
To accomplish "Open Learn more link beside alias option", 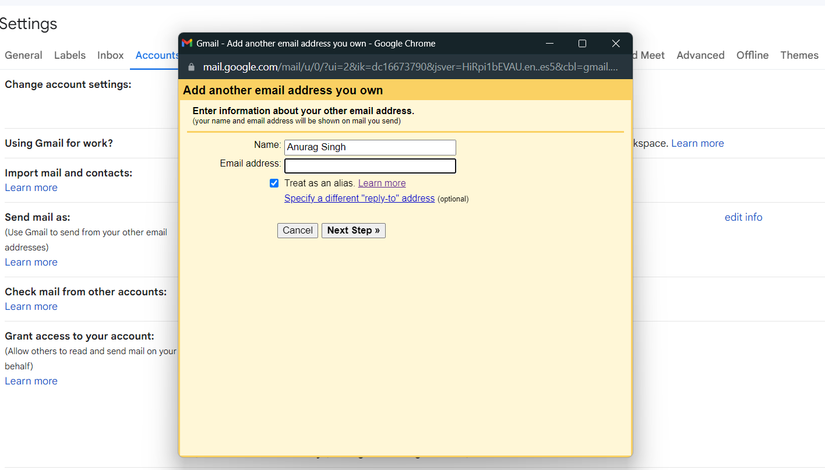I will click(x=382, y=183).
